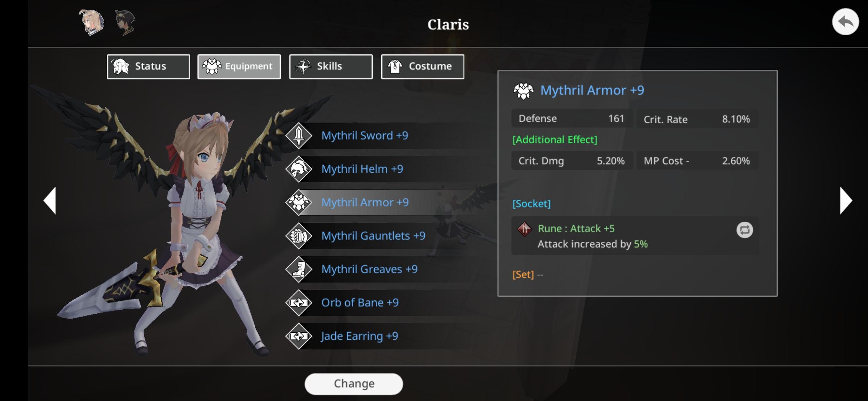Tap the Rune : Attack +5 socket entry

tap(635, 236)
